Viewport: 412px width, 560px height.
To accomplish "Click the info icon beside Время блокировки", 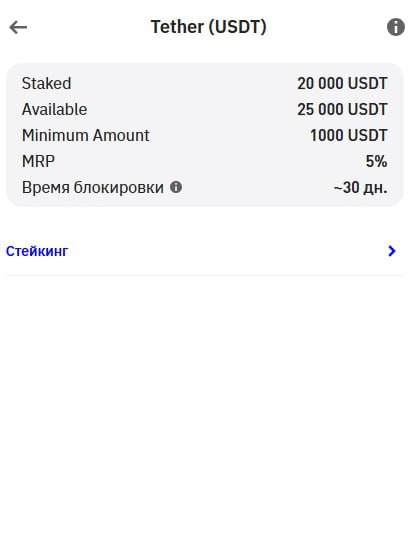I will click(x=176, y=187).
